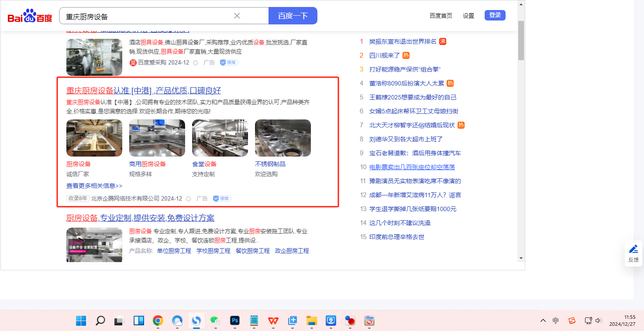Open File Explorer from the taskbar
644x331 pixels.
311,321
